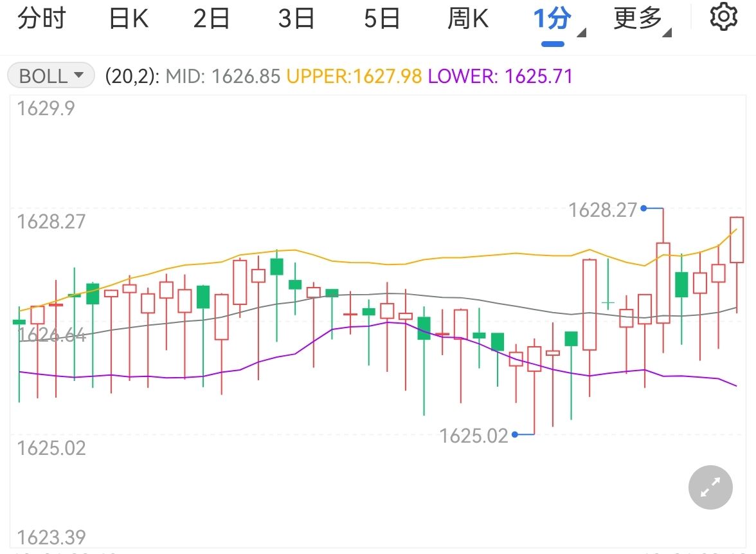Image resolution: width=756 pixels, height=554 pixels.
Task: Select the 日K chart tab
Action: coord(129,19)
